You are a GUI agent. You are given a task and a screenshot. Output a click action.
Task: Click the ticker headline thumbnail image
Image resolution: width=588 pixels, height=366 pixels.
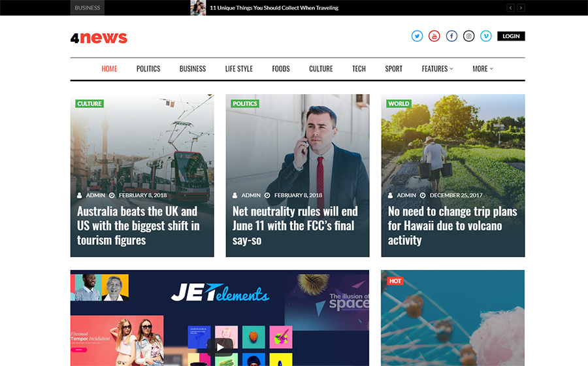(x=198, y=7)
